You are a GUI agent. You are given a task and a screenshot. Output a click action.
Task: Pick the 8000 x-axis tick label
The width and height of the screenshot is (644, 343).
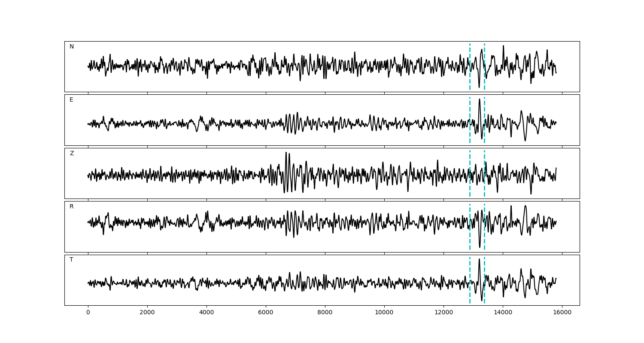(325, 313)
